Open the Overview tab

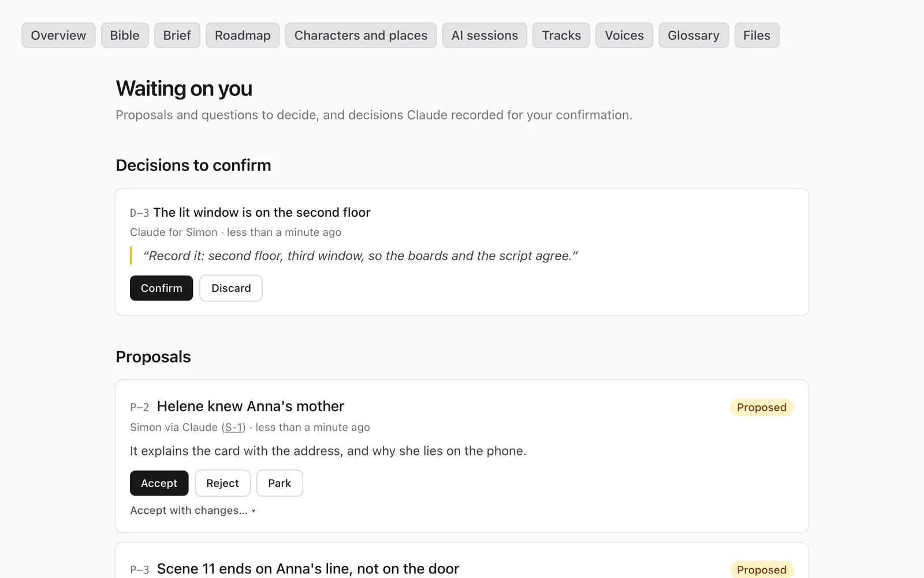[x=58, y=35]
